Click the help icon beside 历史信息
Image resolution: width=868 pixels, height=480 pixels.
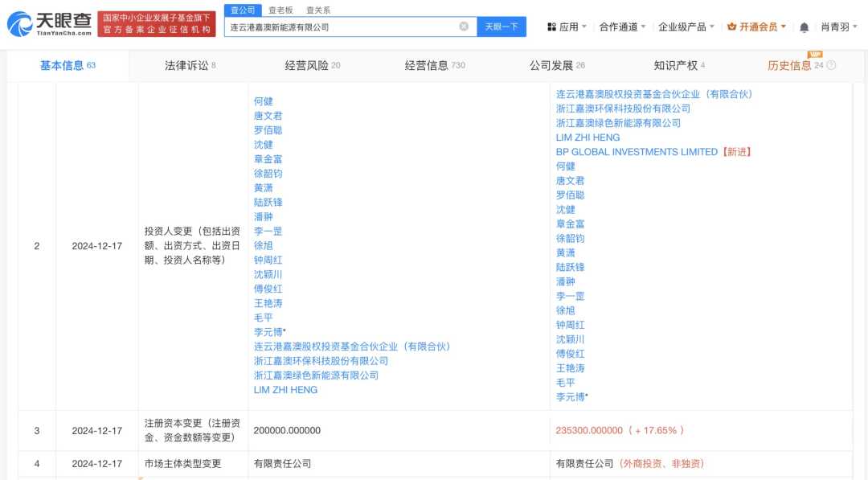click(831, 65)
